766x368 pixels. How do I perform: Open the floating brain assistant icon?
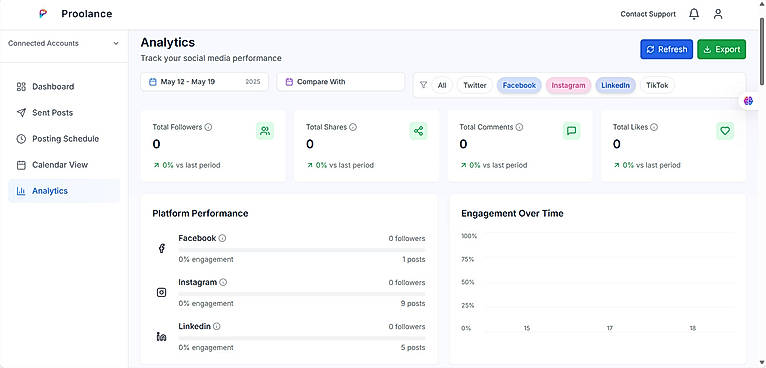click(x=748, y=101)
